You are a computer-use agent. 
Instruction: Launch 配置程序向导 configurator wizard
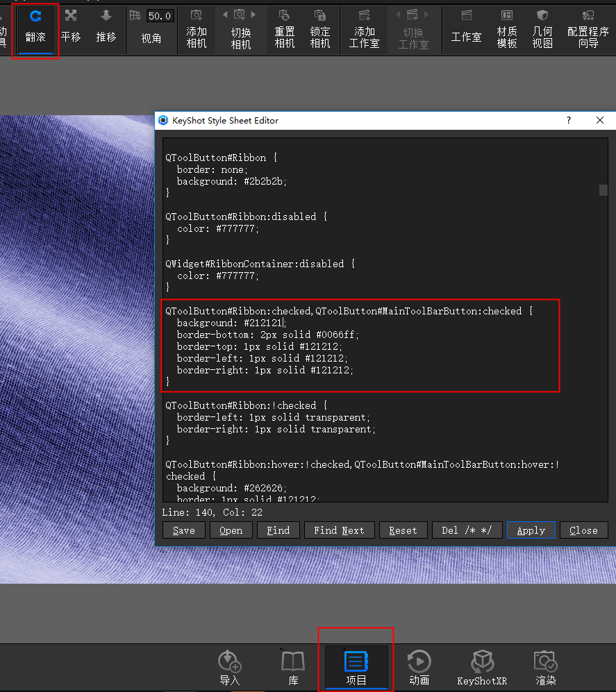[588, 30]
